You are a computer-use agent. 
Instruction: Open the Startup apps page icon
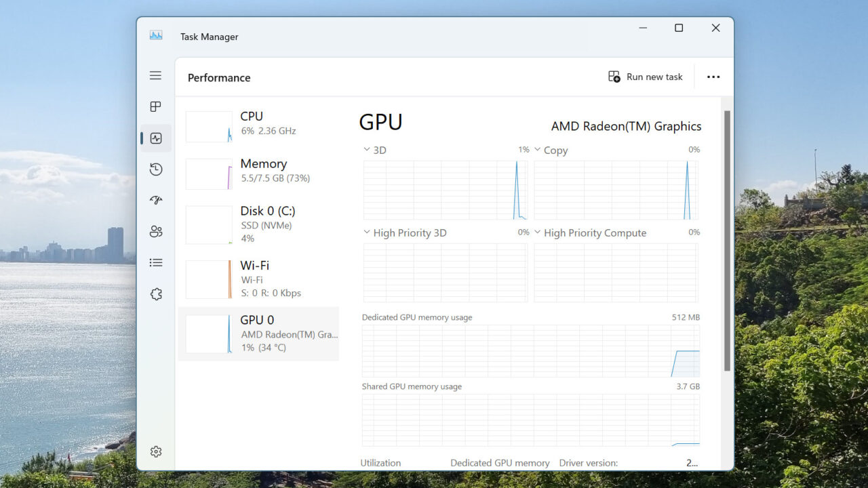[155, 200]
